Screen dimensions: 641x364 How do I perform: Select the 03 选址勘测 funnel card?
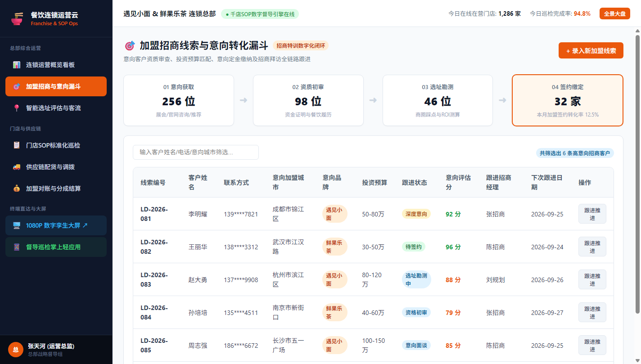tap(438, 100)
